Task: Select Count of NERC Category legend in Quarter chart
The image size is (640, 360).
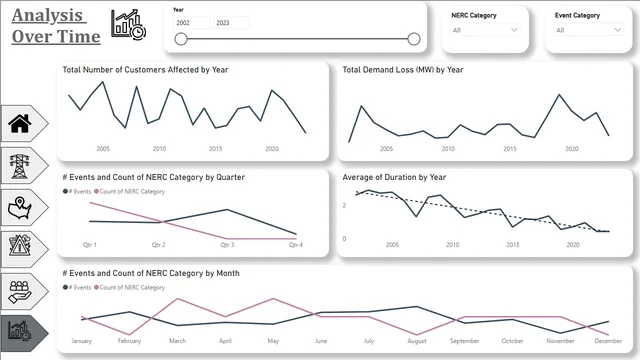Action: [x=129, y=191]
